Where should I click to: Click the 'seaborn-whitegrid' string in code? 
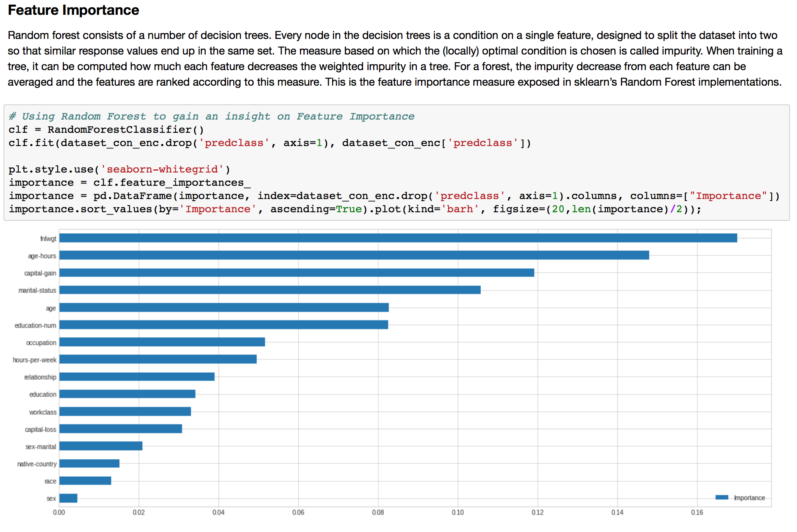click(162, 169)
